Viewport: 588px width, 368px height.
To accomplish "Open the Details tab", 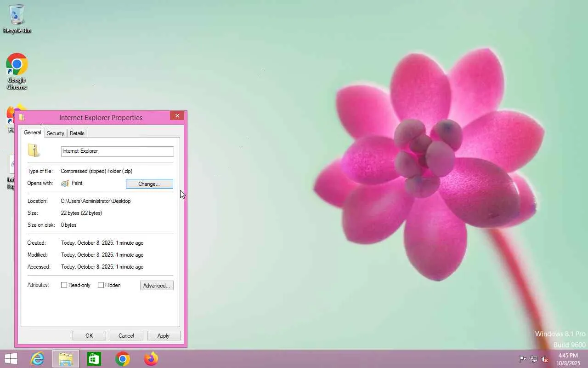I will click(77, 133).
